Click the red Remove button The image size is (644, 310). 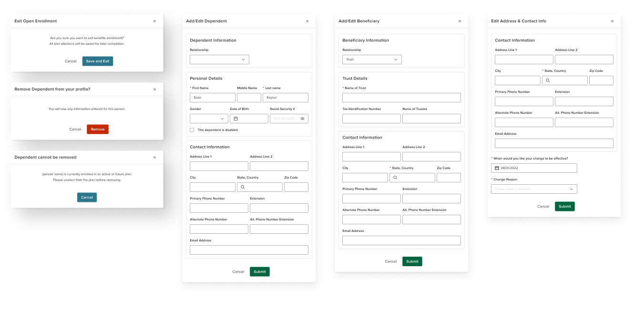(x=98, y=129)
